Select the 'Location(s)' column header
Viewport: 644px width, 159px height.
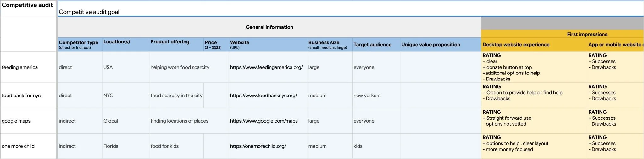125,45
